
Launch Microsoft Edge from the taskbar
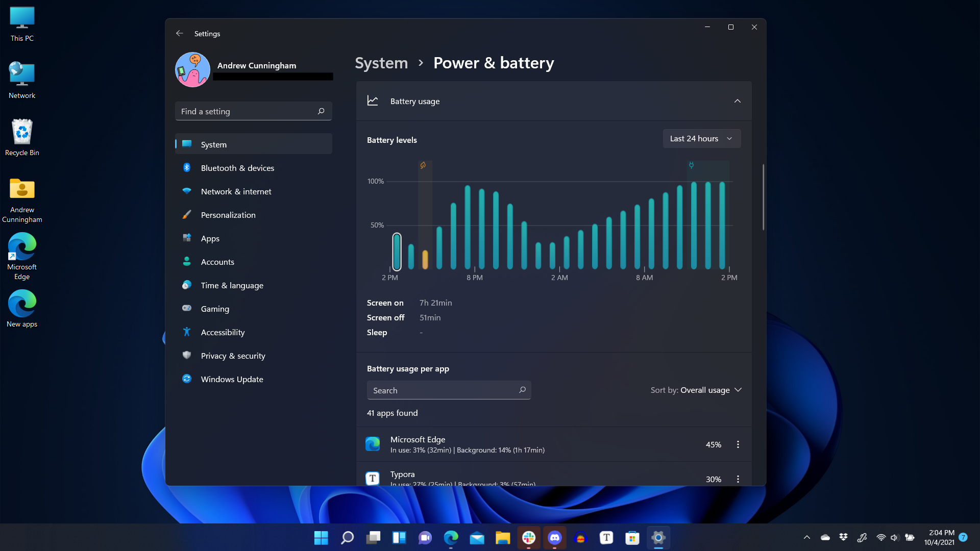tap(451, 538)
